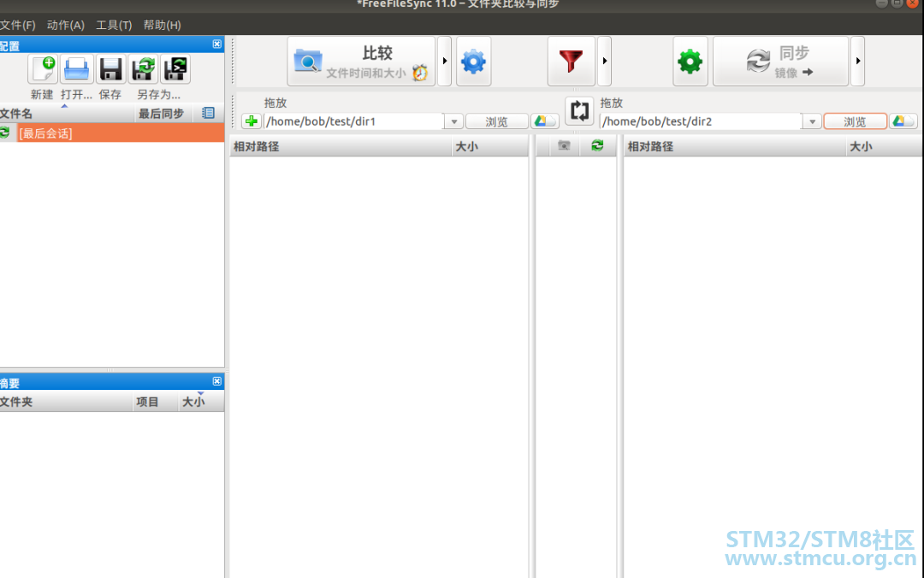The height and width of the screenshot is (578, 924).
Task: Open a configuration file with 打开 icon
Action: (x=77, y=69)
